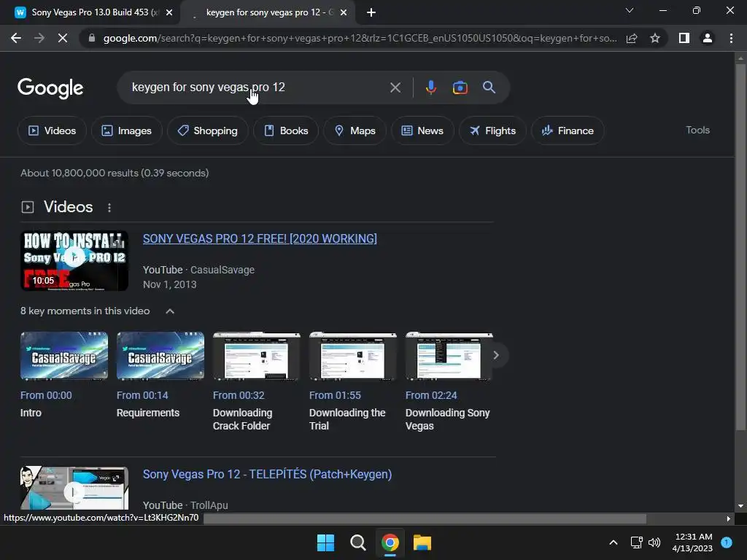Open Sony Vegas Pro 12 TELEPÍTÉS link
Image resolution: width=747 pixels, height=560 pixels.
pyautogui.click(x=267, y=474)
